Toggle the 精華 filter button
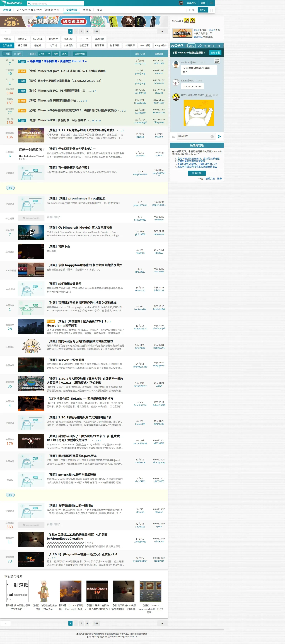 tap(56, 54)
